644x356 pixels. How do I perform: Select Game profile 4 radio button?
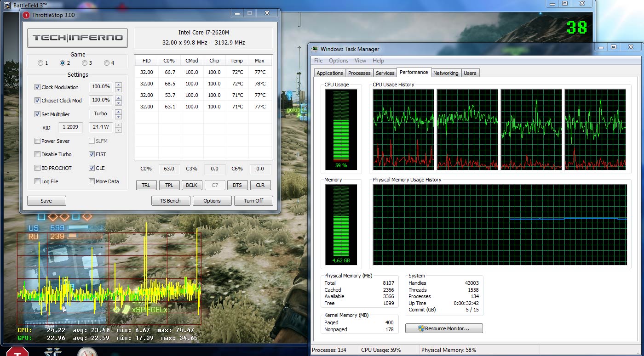coord(107,63)
